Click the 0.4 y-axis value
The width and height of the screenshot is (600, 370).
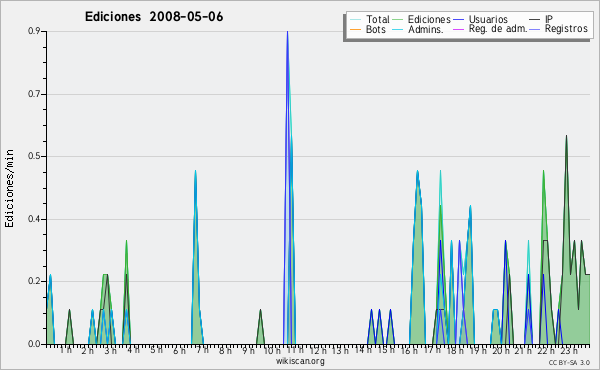coord(34,219)
